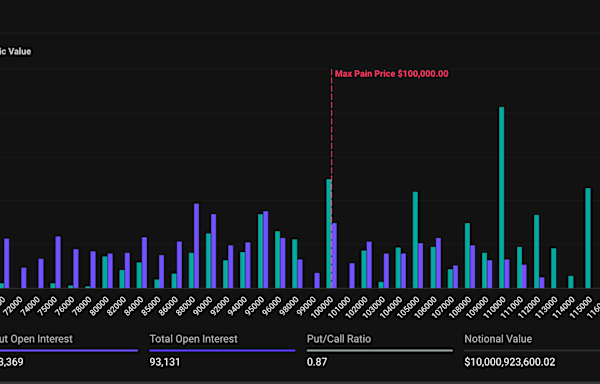Click the purple put bar at 88000
The width and height of the screenshot is (600, 384).
click(x=196, y=246)
